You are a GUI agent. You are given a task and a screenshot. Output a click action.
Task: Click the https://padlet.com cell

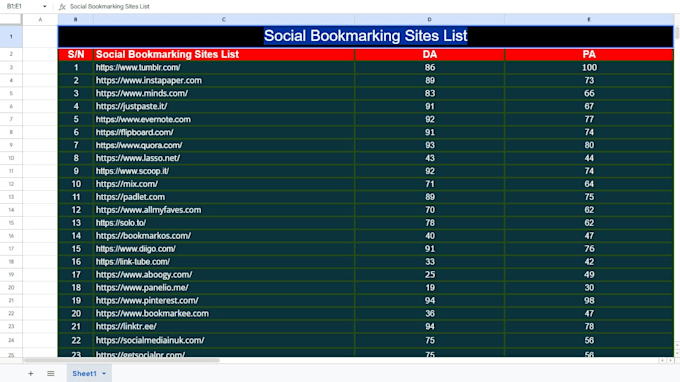224,197
